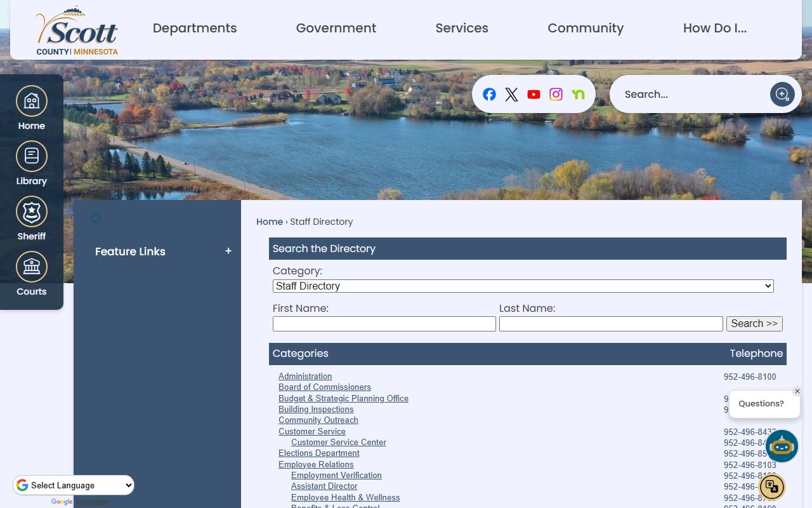Viewport: 812px width, 508px height.
Task: Open the Administration category link
Action: click(x=305, y=377)
